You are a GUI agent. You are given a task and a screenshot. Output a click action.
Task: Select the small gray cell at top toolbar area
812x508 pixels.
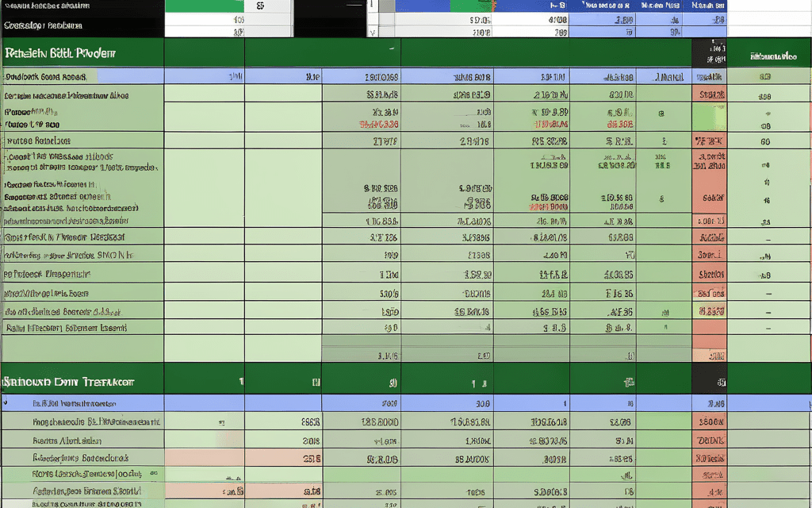385,6
